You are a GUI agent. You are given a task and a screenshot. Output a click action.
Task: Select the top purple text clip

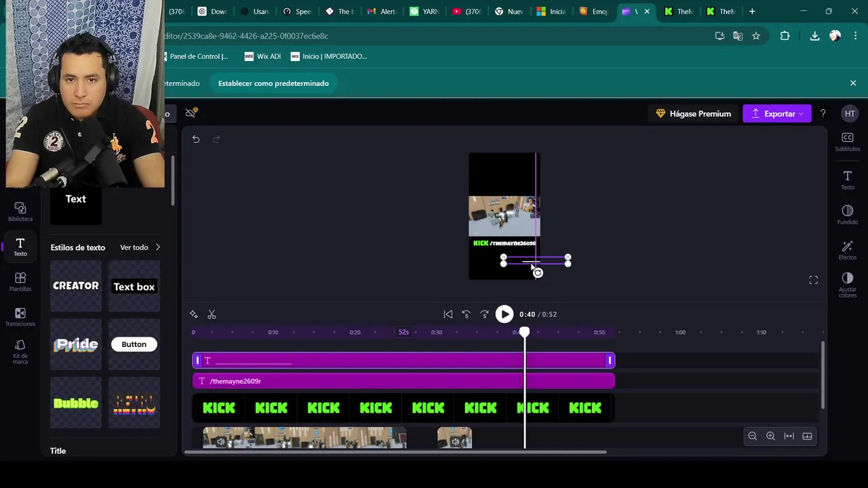point(403,361)
